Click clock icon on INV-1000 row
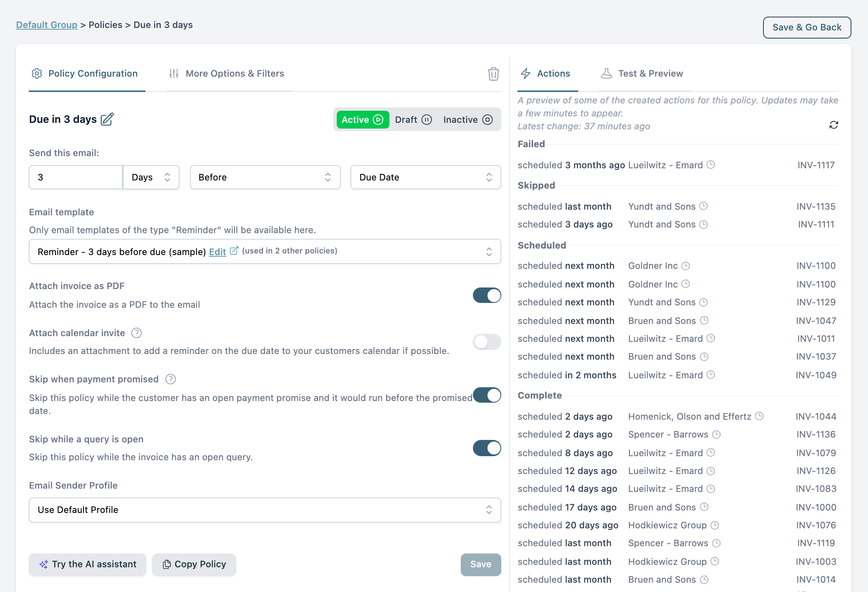The width and height of the screenshot is (868, 592). click(704, 507)
